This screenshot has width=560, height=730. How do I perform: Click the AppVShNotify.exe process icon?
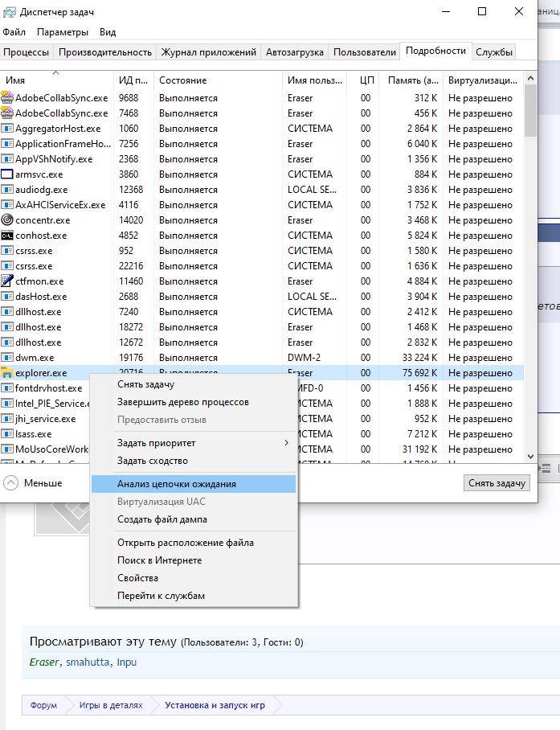tap(7, 159)
